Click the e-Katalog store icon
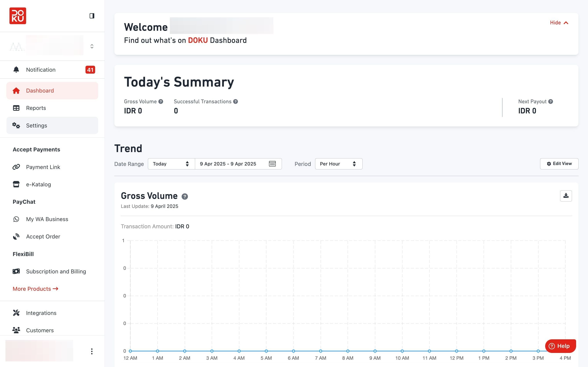This screenshot has width=588, height=367. pos(16,184)
